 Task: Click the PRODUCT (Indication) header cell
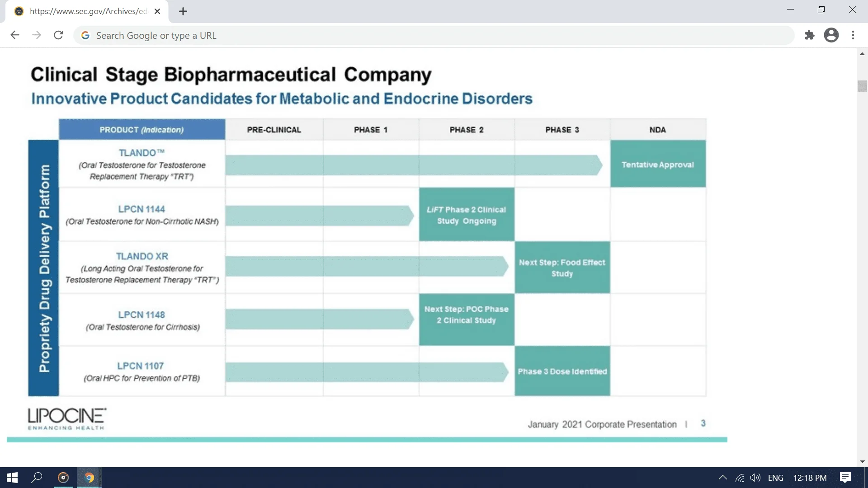[x=142, y=130]
